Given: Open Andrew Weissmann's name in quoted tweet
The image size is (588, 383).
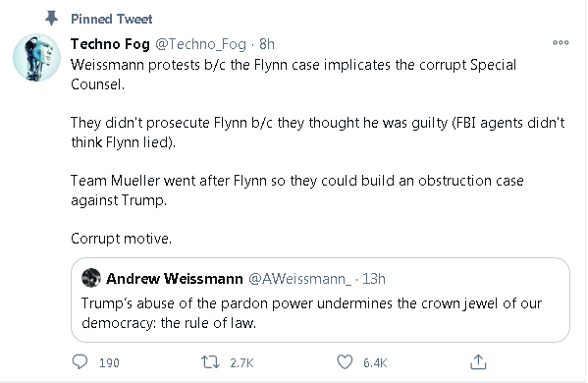Looking at the screenshot, I should point(175,279).
